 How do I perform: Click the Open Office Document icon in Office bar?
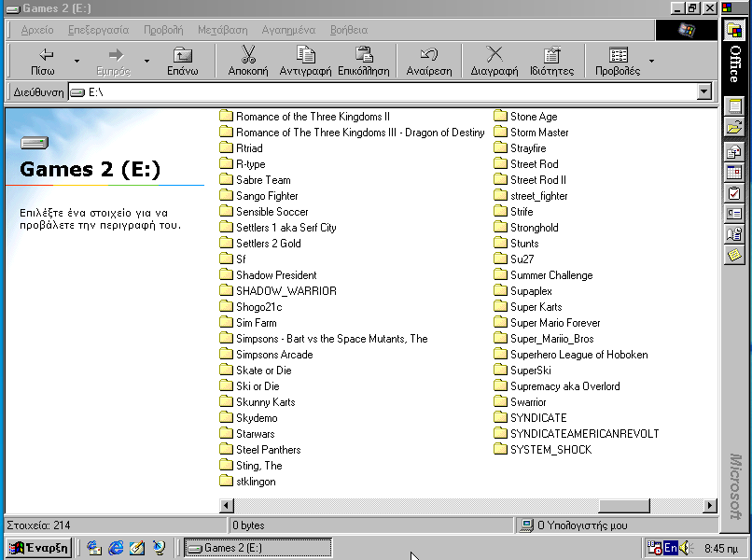[x=735, y=128]
